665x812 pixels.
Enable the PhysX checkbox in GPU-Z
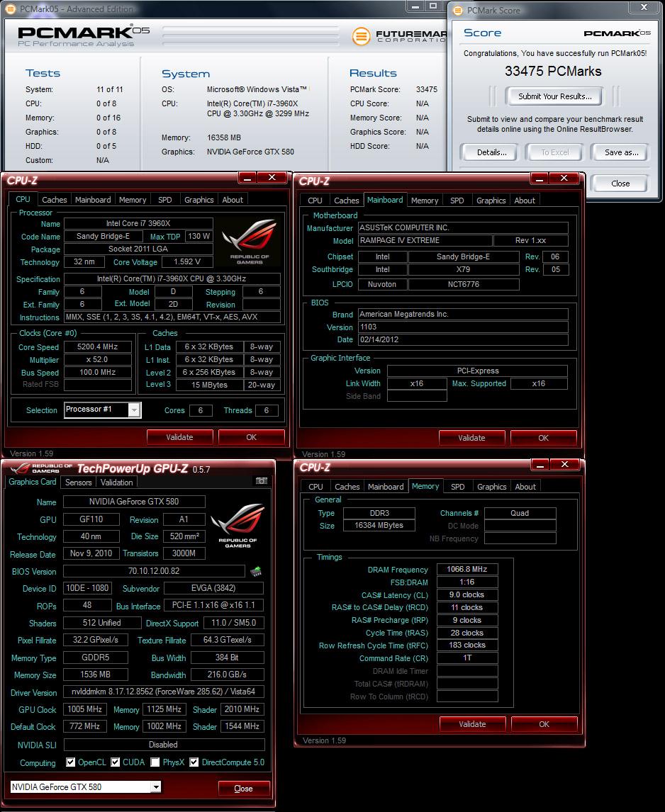click(155, 762)
